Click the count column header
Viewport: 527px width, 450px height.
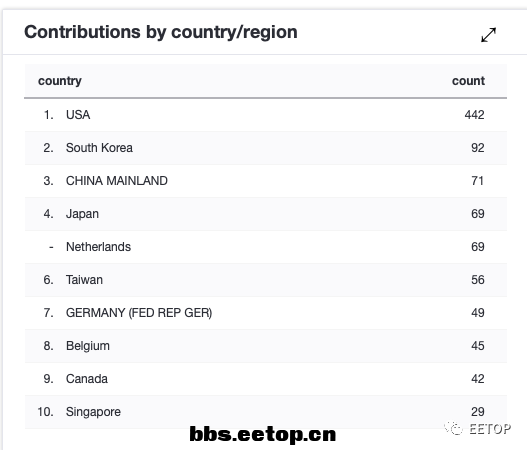(x=468, y=81)
